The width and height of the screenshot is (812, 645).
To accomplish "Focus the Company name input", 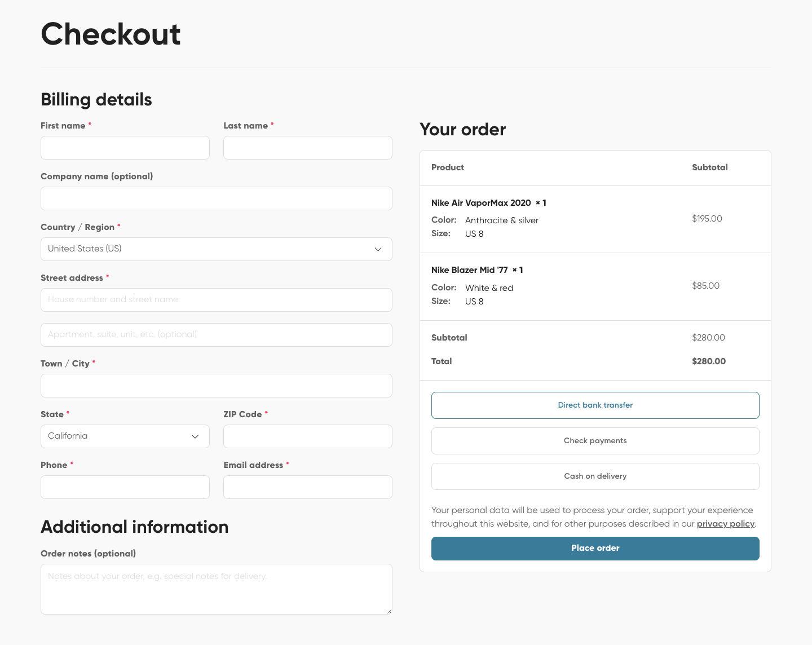I will point(216,198).
